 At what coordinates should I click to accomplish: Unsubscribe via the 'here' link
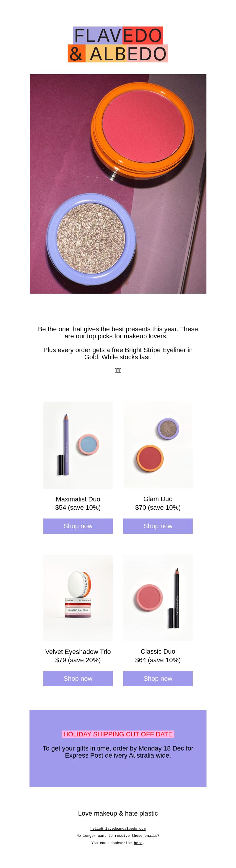(x=138, y=843)
